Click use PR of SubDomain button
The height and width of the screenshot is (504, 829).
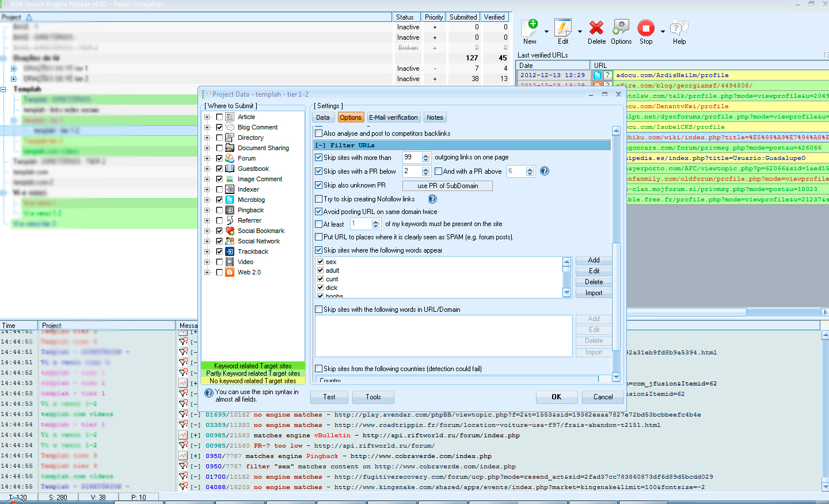click(x=447, y=186)
